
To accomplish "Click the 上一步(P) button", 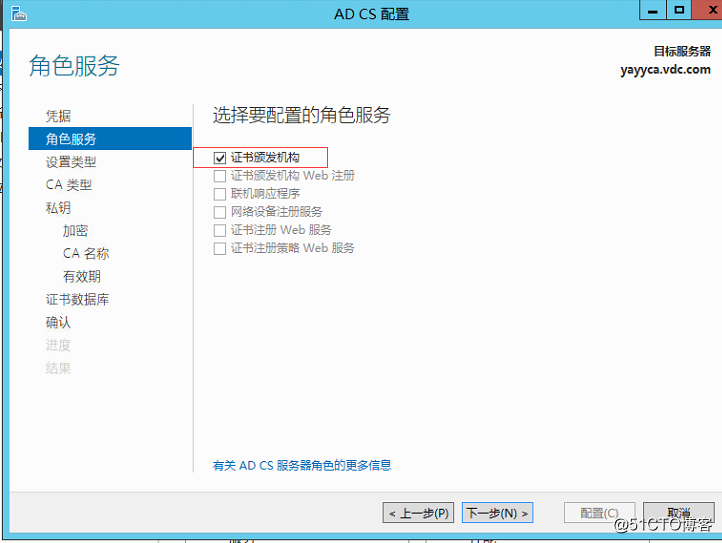I will click(x=418, y=513).
